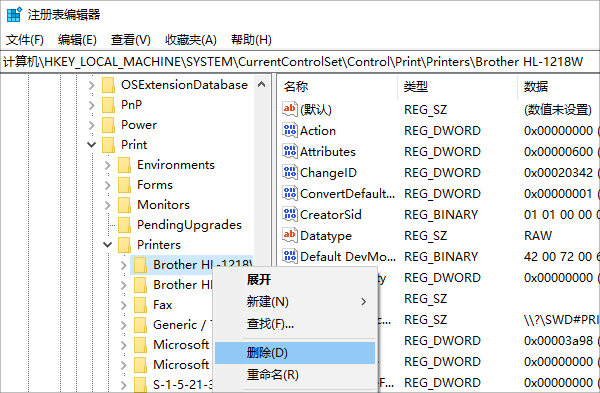Expand the Monitors tree node
This screenshot has width=600, height=393.
coord(108,205)
